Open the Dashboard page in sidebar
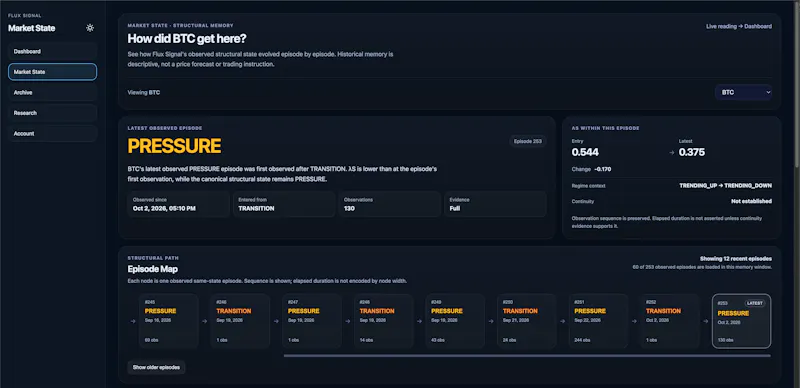Screen dimensions: 800x388 point(52,52)
